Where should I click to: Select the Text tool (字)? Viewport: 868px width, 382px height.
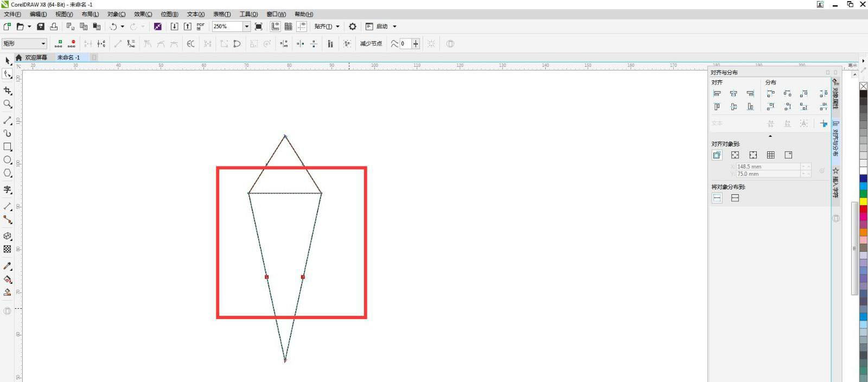click(x=8, y=189)
